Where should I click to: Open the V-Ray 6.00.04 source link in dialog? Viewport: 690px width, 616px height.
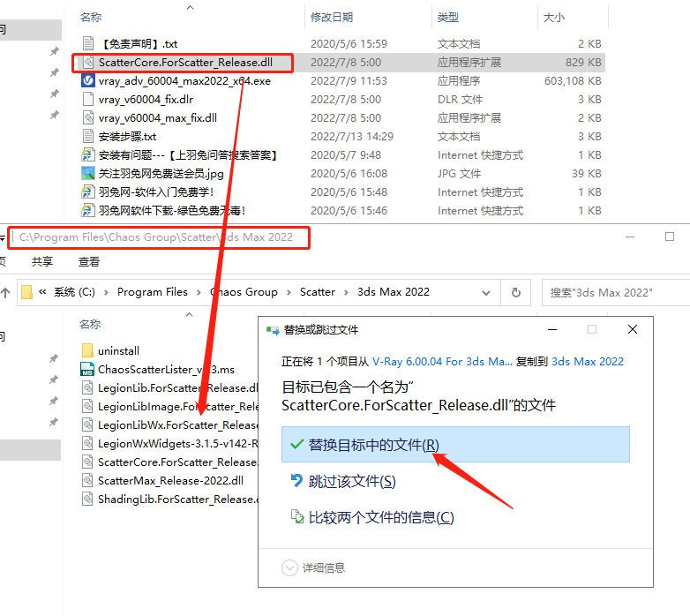[441, 361]
